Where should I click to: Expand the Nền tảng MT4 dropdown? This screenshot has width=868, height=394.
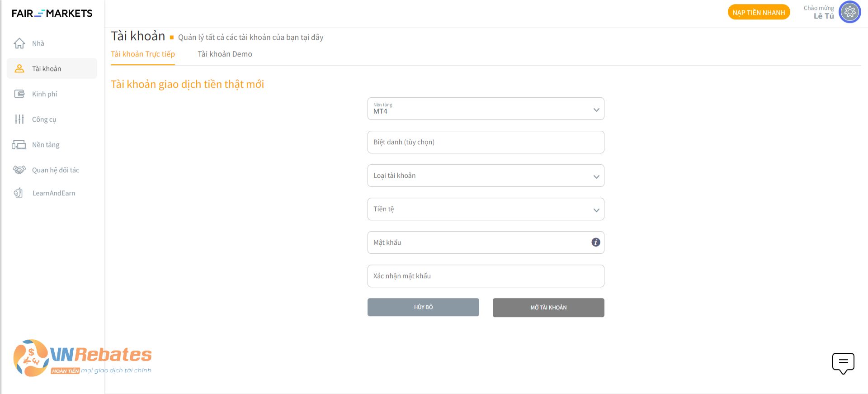tap(486, 109)
